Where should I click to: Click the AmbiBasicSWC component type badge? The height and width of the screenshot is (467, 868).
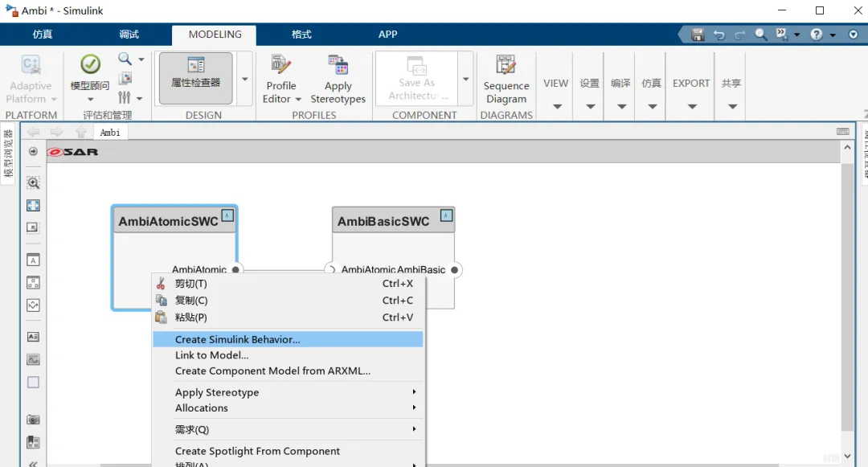pyautogui.click(x=446, y=215)
